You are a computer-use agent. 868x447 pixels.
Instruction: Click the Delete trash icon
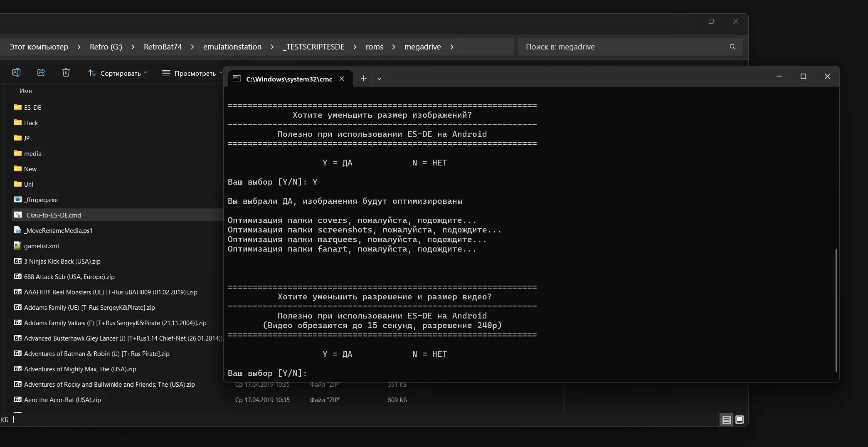point(66,73)
